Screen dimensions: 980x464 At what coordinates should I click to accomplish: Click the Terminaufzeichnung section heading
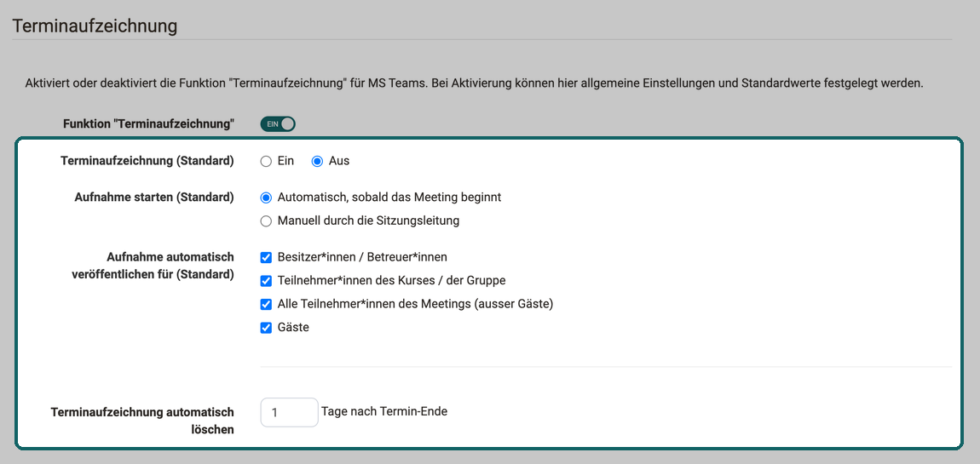click(x=95, y=26)
